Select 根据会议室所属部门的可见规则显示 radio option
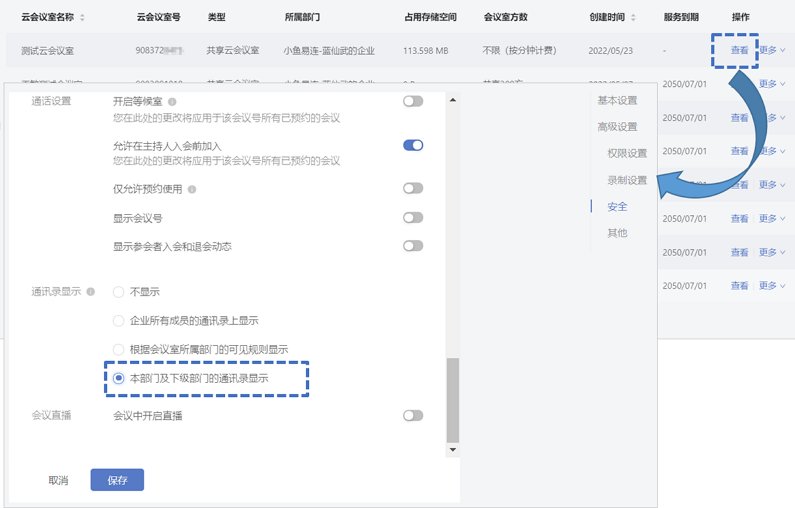The height and width of the screenshot is (508, 795). pos(118,350)
